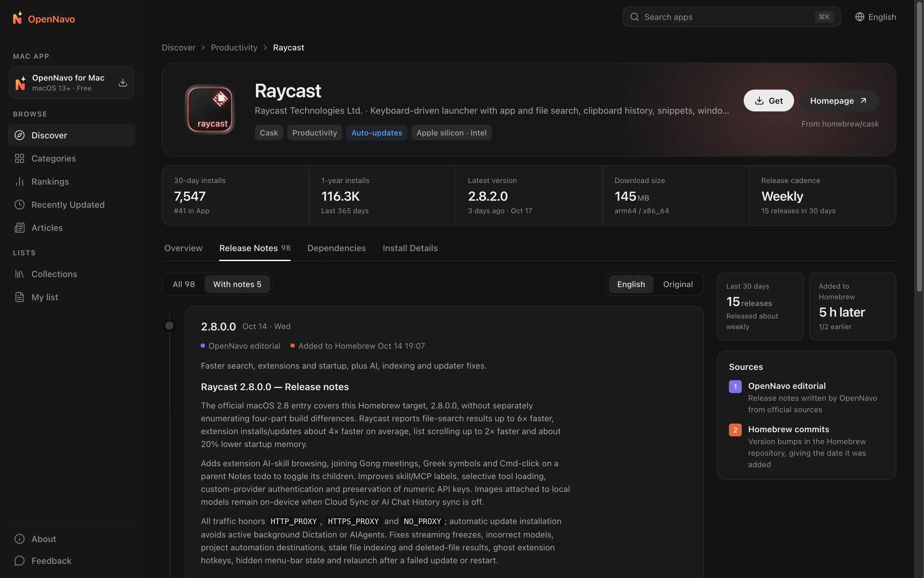The image size is (924, 578).
Task: Click the Homepage external arrow icon
Action: [x=864, y=101]
